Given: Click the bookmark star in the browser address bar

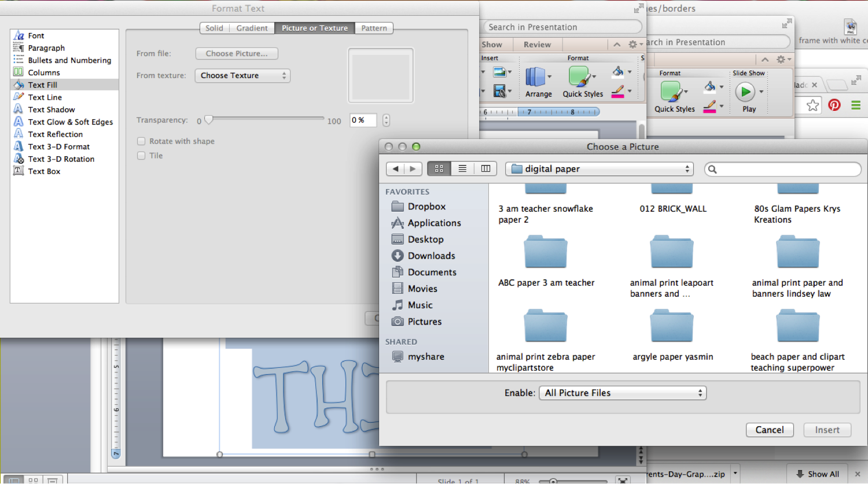Looking at the screenshot, I should tap(812, 105).
